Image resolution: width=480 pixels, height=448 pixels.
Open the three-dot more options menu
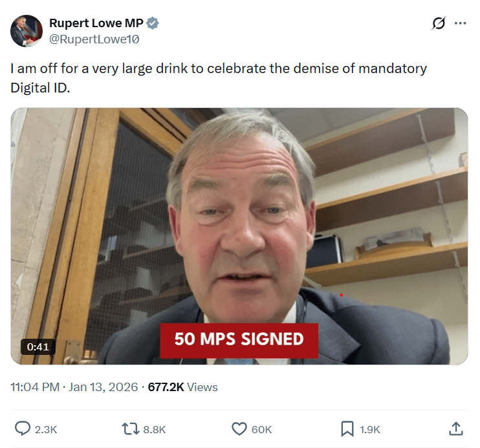(x=461, y=23)
